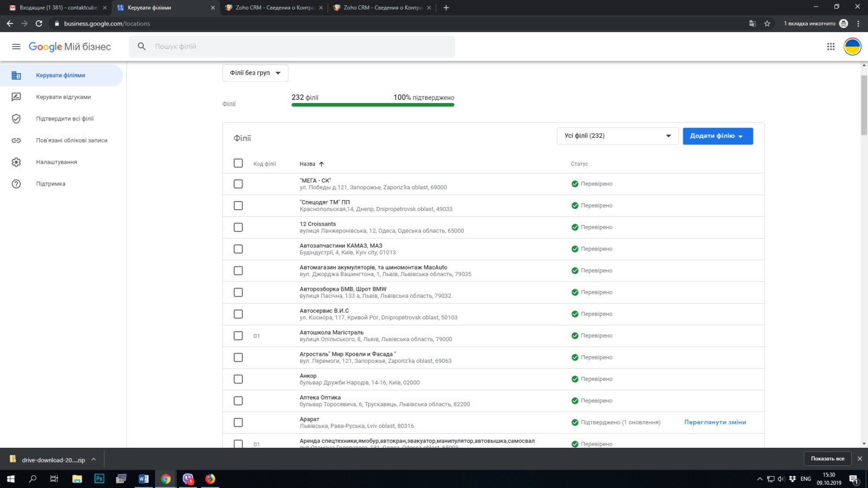Open the Chrome three-dot menu

858,23
